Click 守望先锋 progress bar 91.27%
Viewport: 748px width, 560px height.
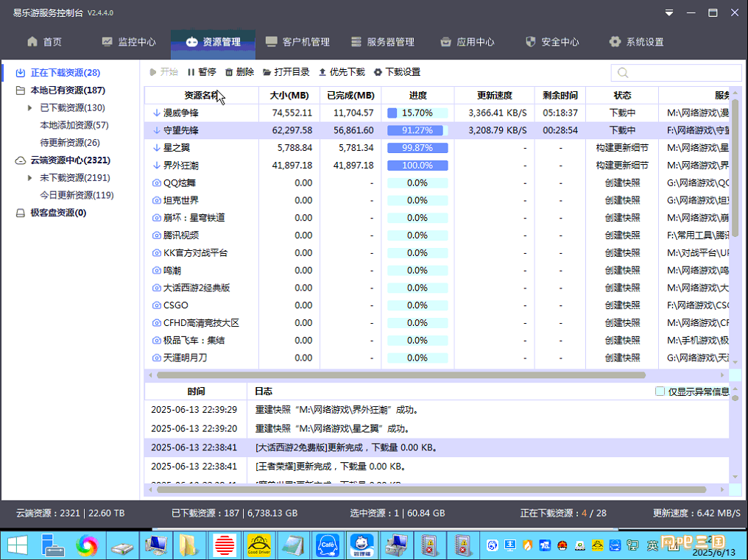tap(417, 130)
